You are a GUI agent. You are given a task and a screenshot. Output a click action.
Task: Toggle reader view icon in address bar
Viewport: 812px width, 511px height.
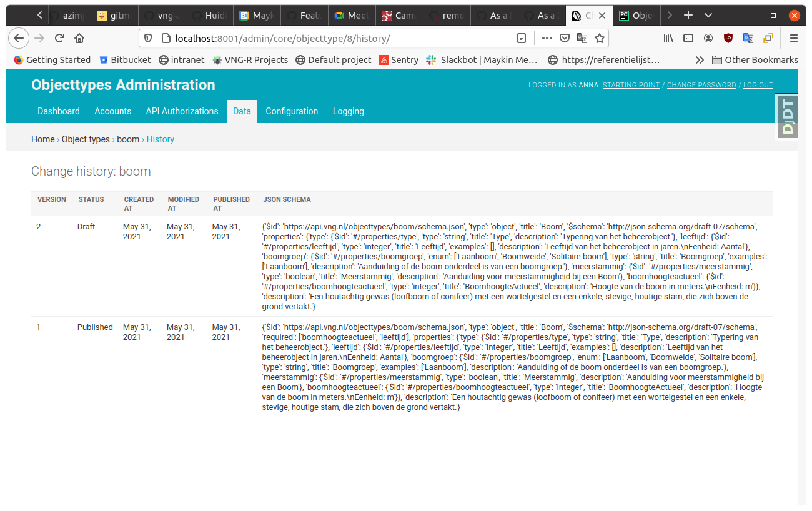(x=522, y=38)
